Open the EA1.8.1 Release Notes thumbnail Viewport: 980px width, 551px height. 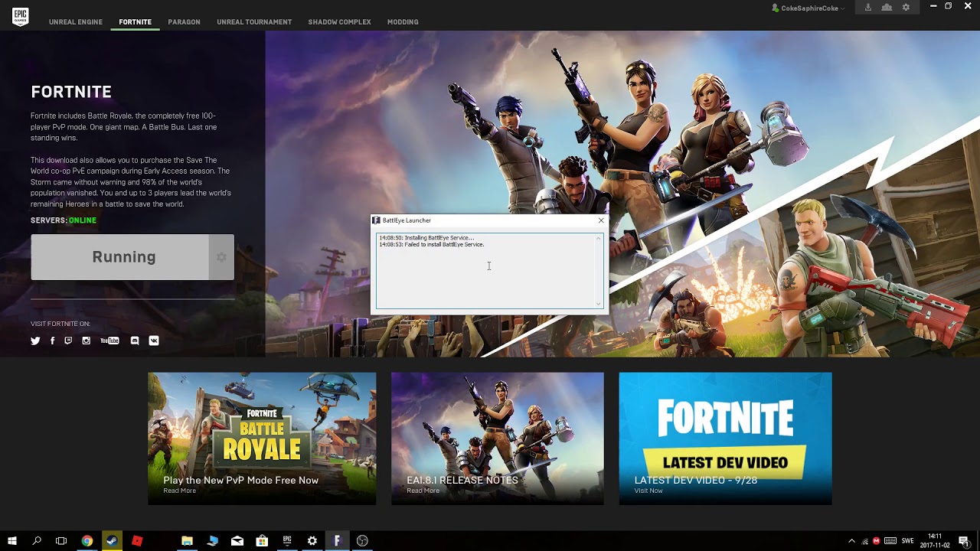498,439
